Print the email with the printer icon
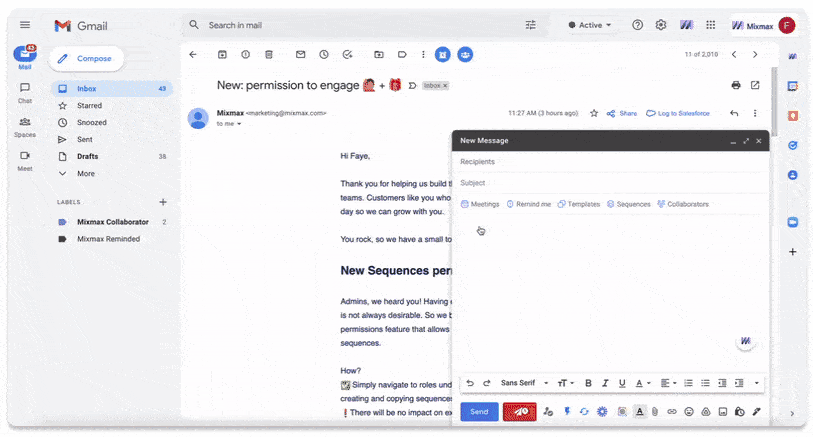 (x=736, y=85)
